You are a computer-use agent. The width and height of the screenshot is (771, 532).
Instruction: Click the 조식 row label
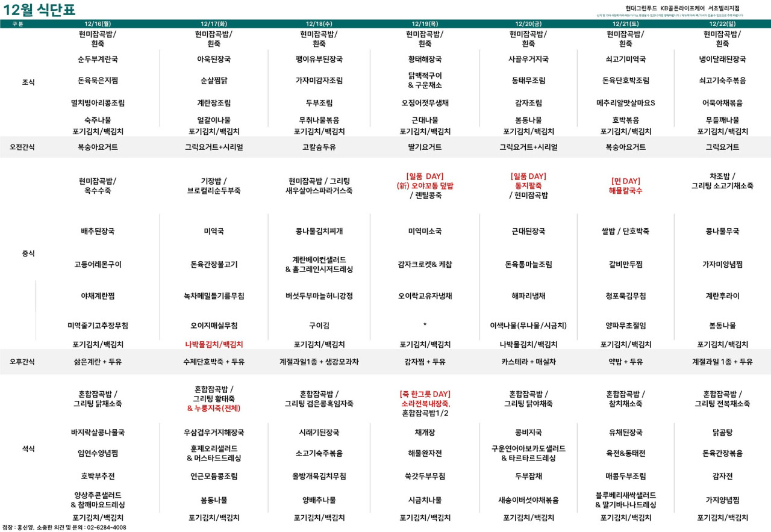click(x=28, y=82)
